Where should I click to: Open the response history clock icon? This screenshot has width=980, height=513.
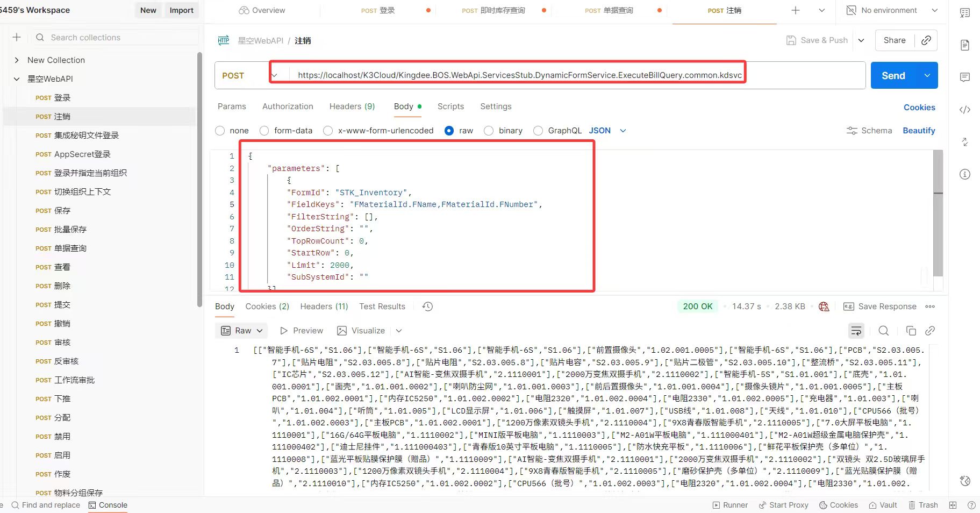coord(427,307)
